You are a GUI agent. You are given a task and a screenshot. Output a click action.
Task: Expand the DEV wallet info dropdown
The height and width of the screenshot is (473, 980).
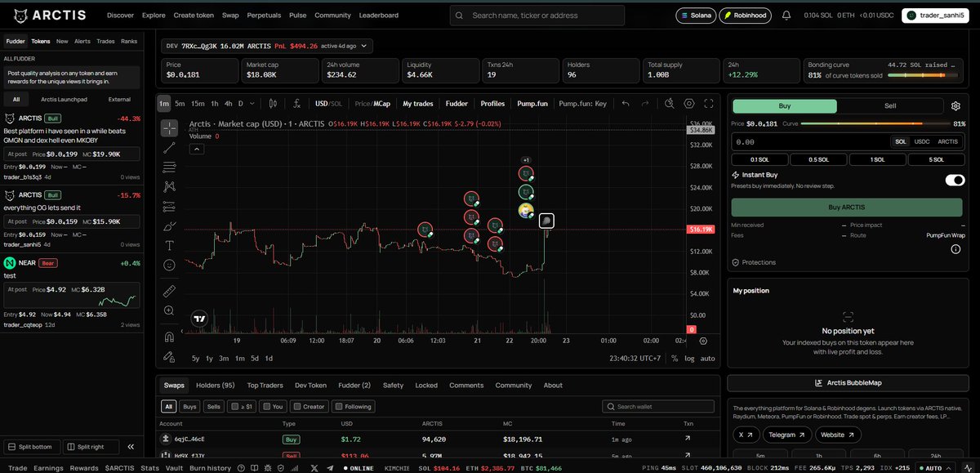(x=364, y=47)
